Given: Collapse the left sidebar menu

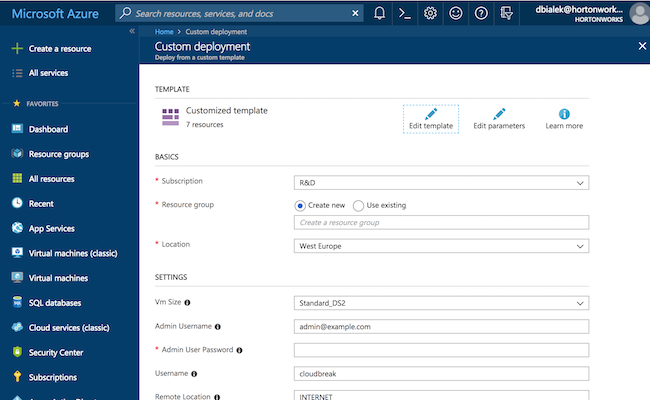Looking at the screenshot, I should pyautogui.click(x=132, y=32).
